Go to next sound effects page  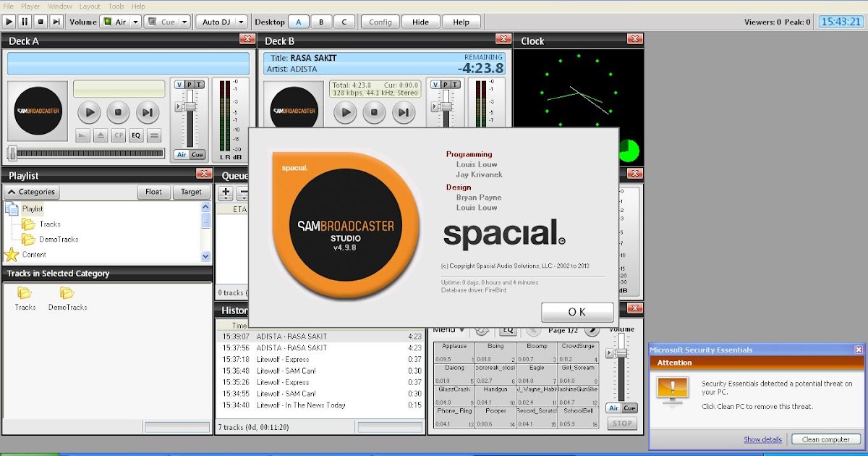pos(592,330)
